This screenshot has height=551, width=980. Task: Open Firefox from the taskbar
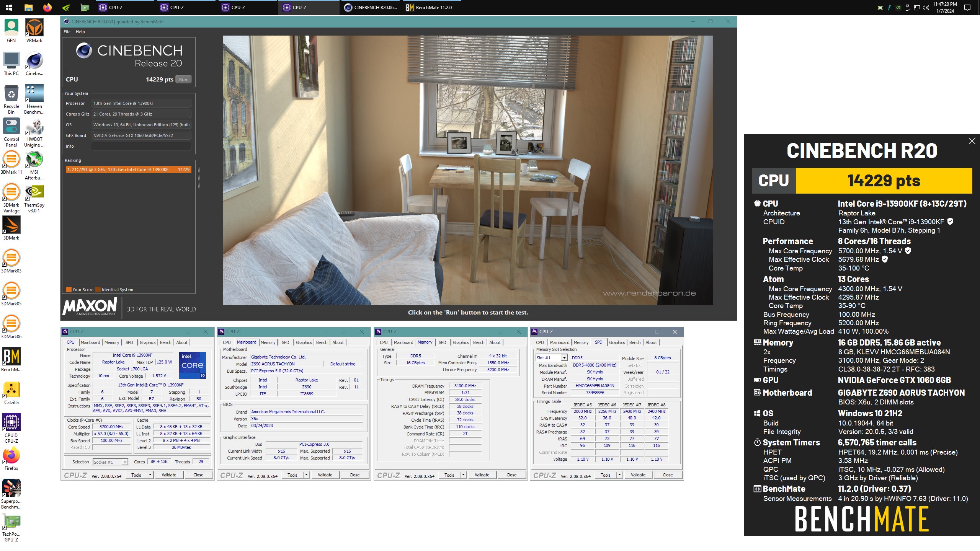pos(47,7)
